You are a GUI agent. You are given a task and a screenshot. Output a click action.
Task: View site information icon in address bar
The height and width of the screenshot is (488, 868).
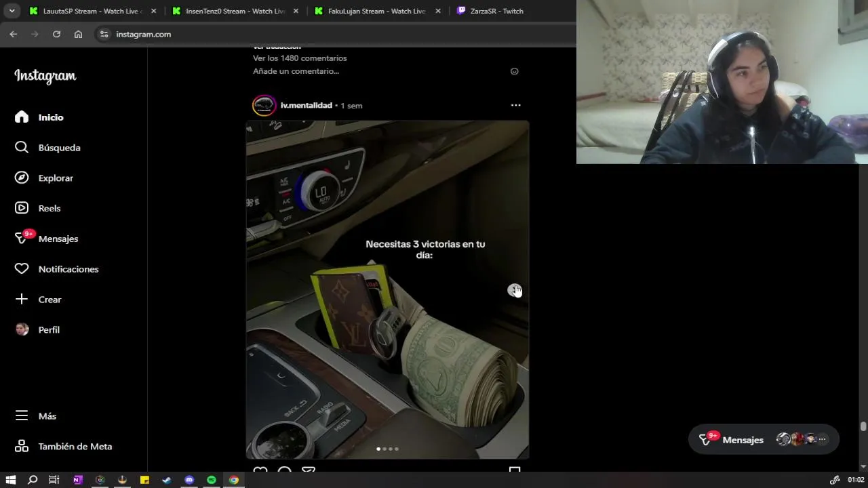104,34
